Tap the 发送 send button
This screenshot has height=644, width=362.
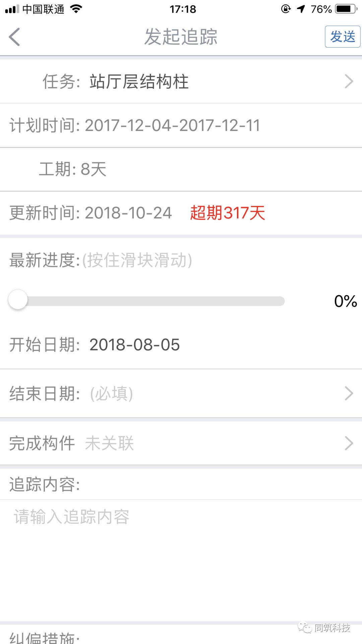pos(343,37)
